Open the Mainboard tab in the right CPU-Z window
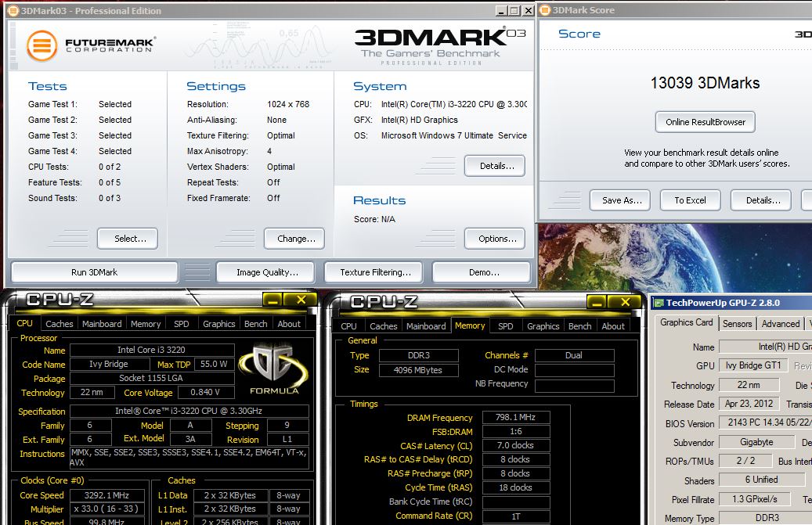The image size is (812, 525). (426, 325)
